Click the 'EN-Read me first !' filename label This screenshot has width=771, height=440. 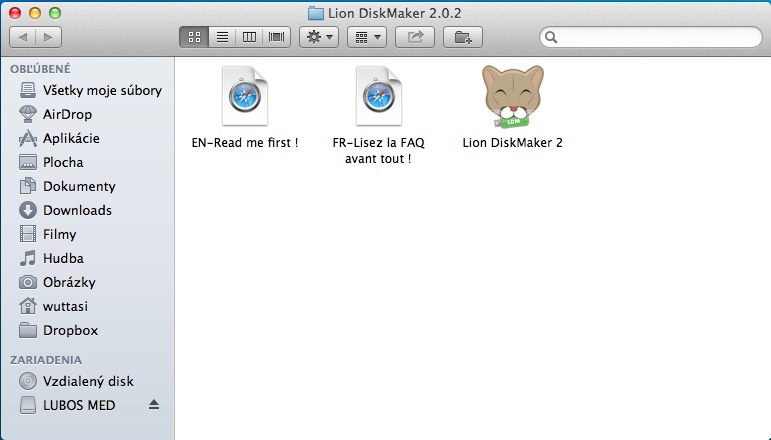[245, 143]
